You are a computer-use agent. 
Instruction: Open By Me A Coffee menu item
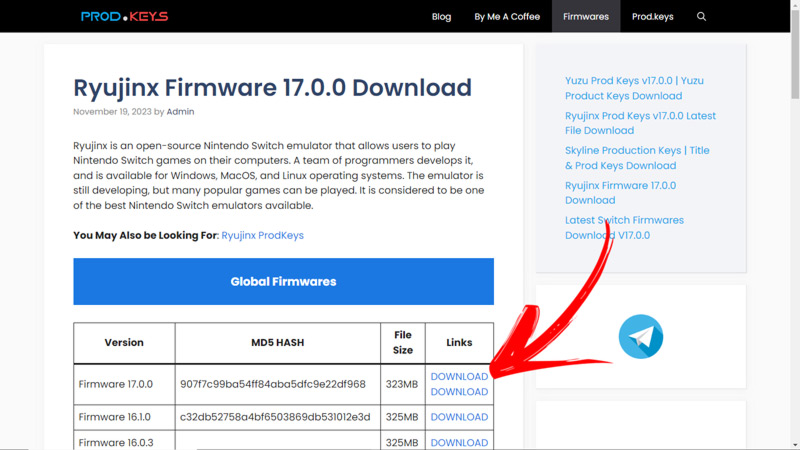pyautogui.click(x=507, y=16)
